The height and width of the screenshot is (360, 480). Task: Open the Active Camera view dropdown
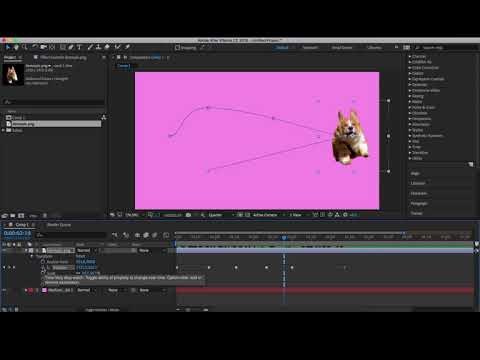click(268, 215)
